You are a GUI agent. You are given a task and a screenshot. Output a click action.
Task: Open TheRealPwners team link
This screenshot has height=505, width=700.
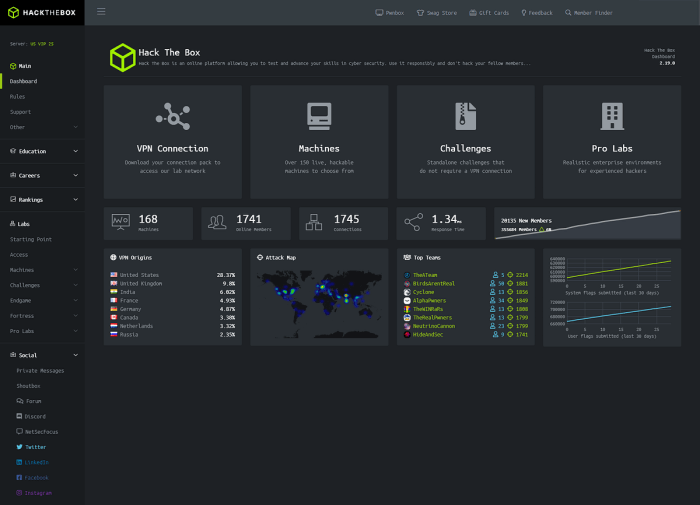[433, 317]
